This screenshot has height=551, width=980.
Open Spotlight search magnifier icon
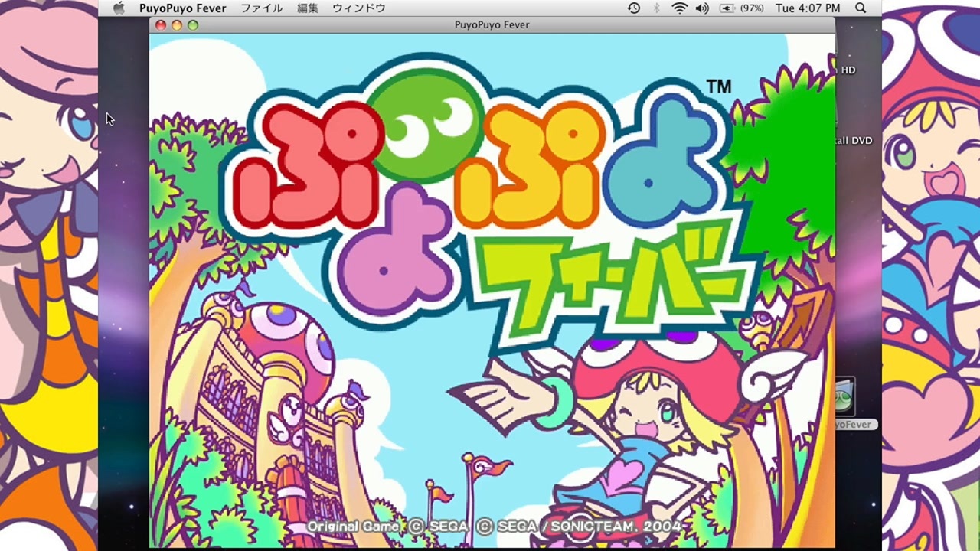861,8
